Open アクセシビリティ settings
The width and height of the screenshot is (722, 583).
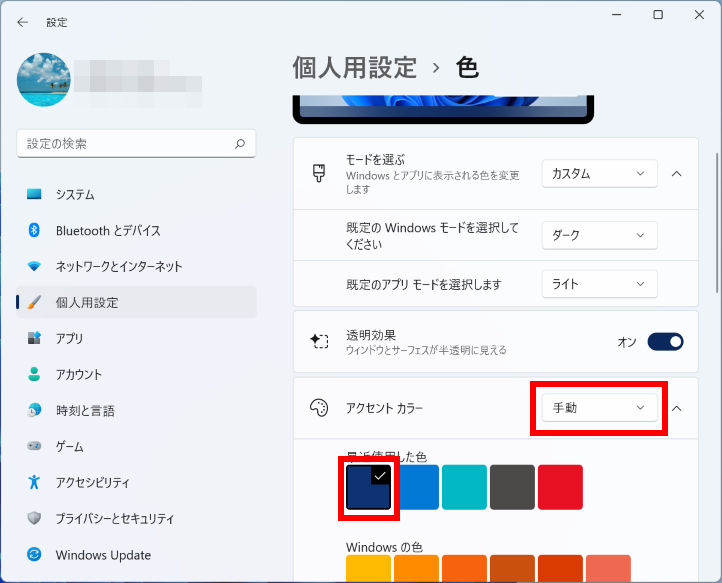coord(136,482)
